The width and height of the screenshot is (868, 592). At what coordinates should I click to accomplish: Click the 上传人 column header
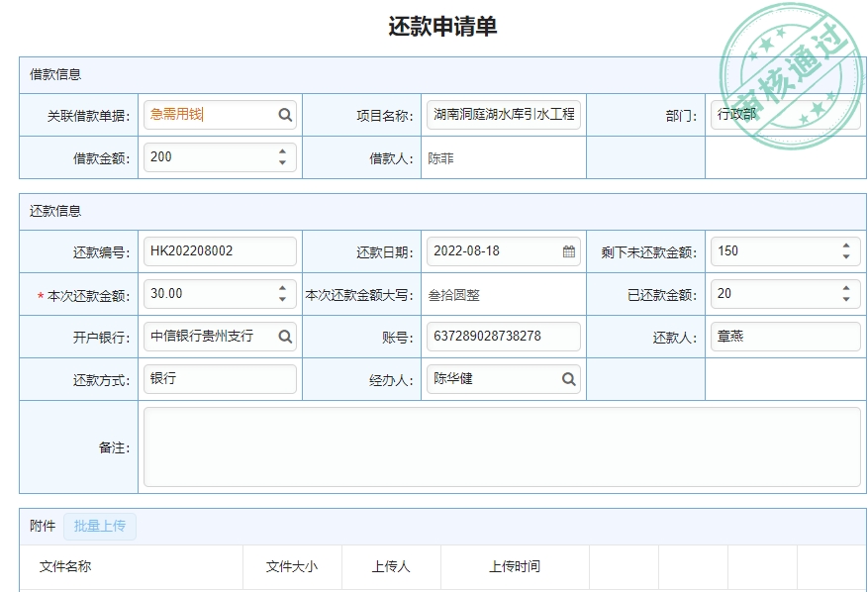point(391,566)
